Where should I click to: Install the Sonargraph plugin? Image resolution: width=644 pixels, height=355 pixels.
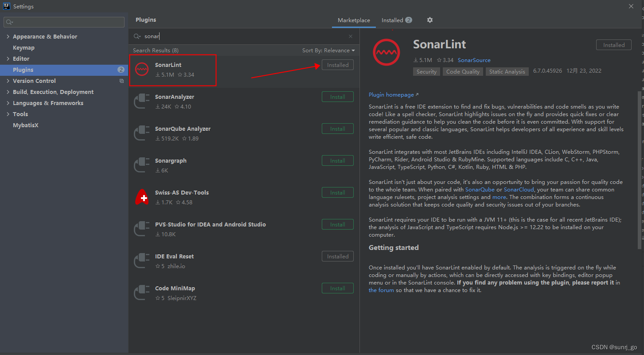(x=337, y=161)
